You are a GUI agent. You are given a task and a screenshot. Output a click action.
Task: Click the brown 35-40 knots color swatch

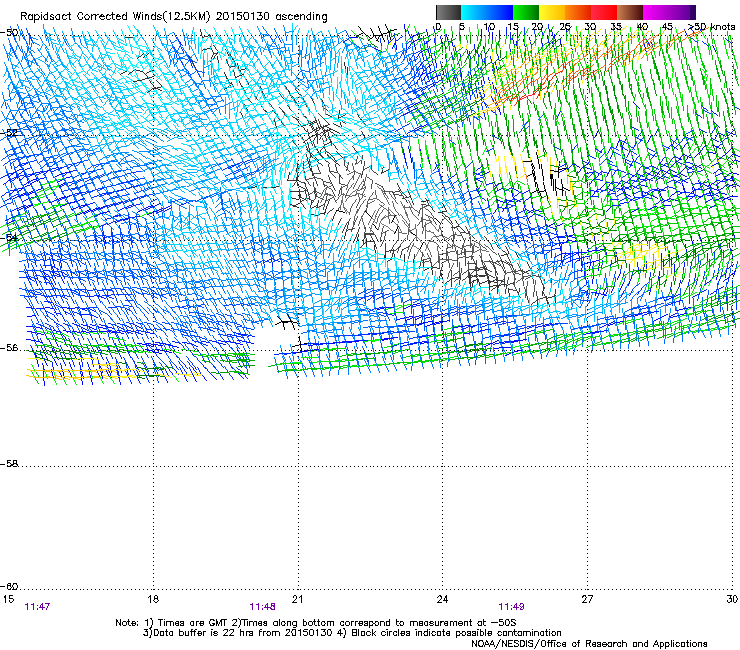coord(630,12)
